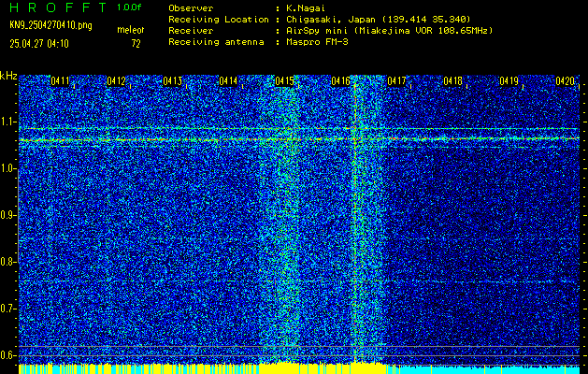Screen dimensions: 588x374
Task: Click the 0414 time marker
Action: pos(228,80)
